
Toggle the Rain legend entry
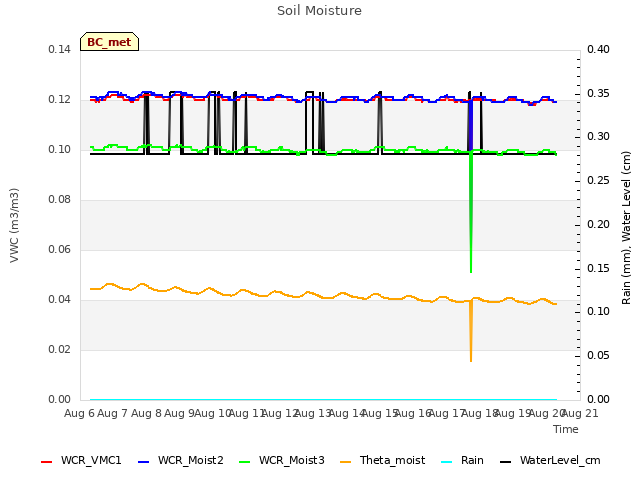pyautogui.click(x=462, y=461)
